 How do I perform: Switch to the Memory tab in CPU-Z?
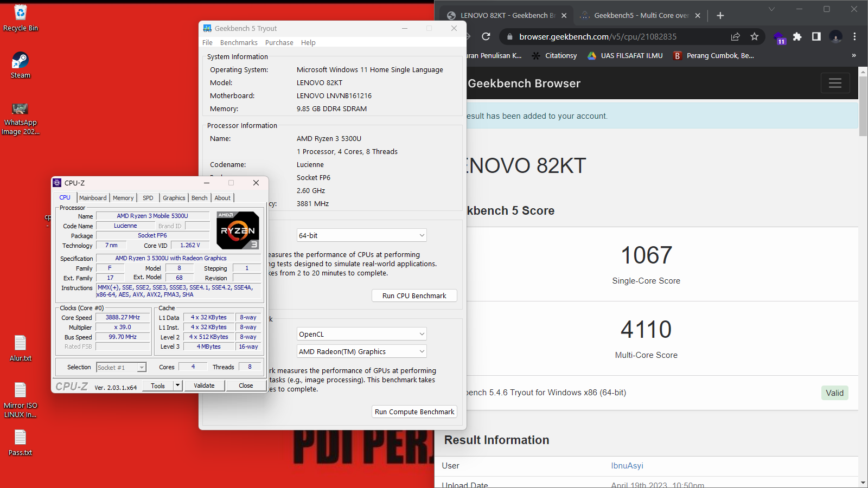click(x=123, y=198)
